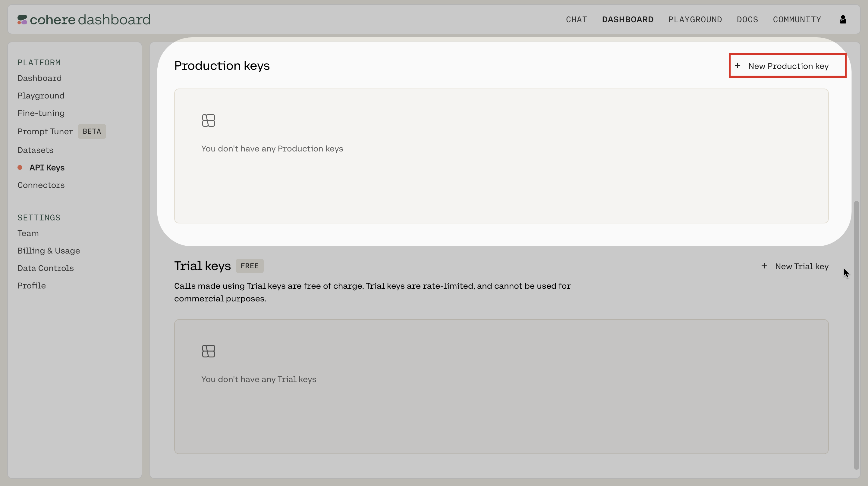Open the CHAT nav item
The image size is (868, 486).
pyautogui.click(x=576, y=20)
